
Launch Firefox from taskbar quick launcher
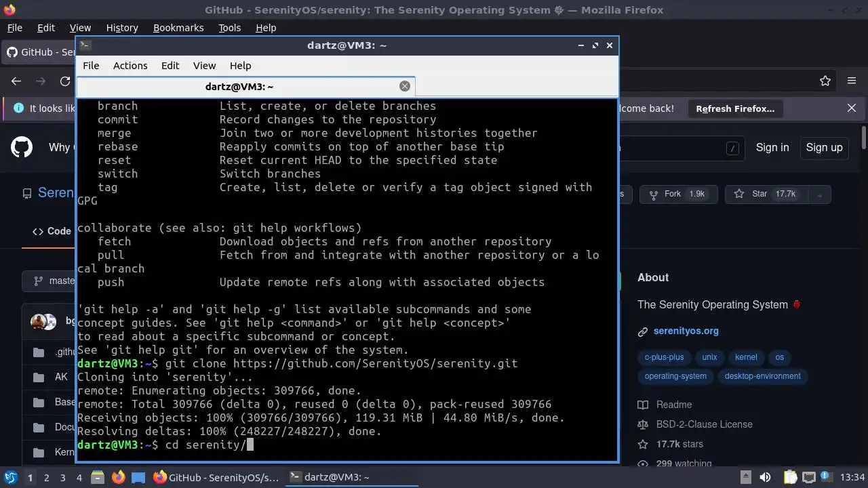pyautogui.click(x=118, y=478)
